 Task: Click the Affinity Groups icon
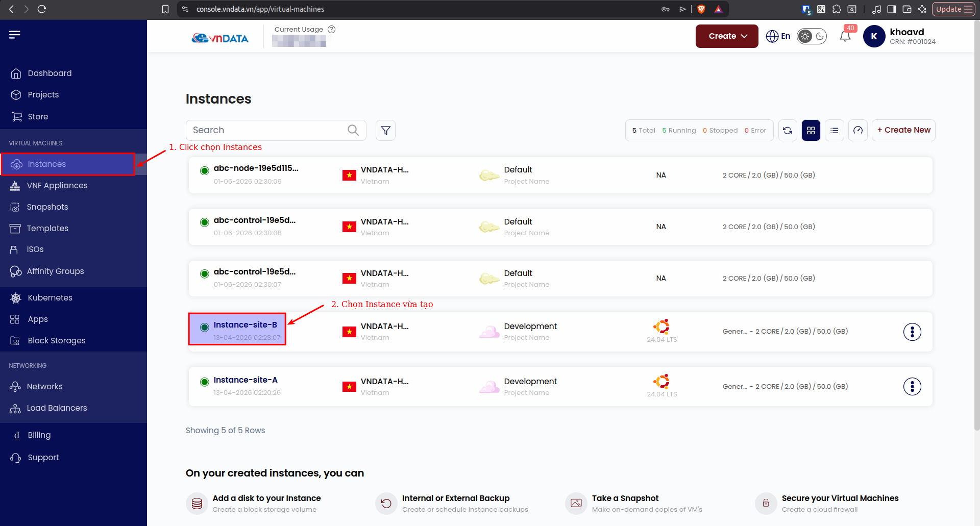click(16, 271)
